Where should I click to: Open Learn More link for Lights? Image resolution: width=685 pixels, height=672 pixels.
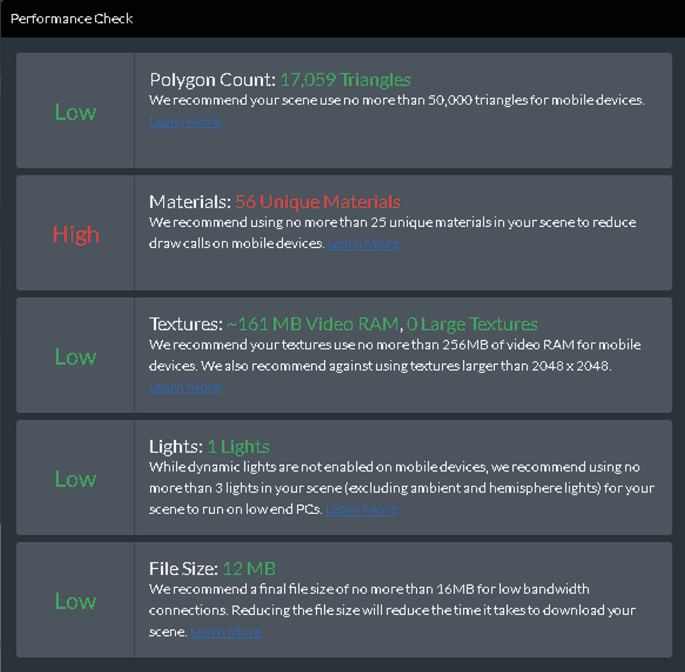362,510
